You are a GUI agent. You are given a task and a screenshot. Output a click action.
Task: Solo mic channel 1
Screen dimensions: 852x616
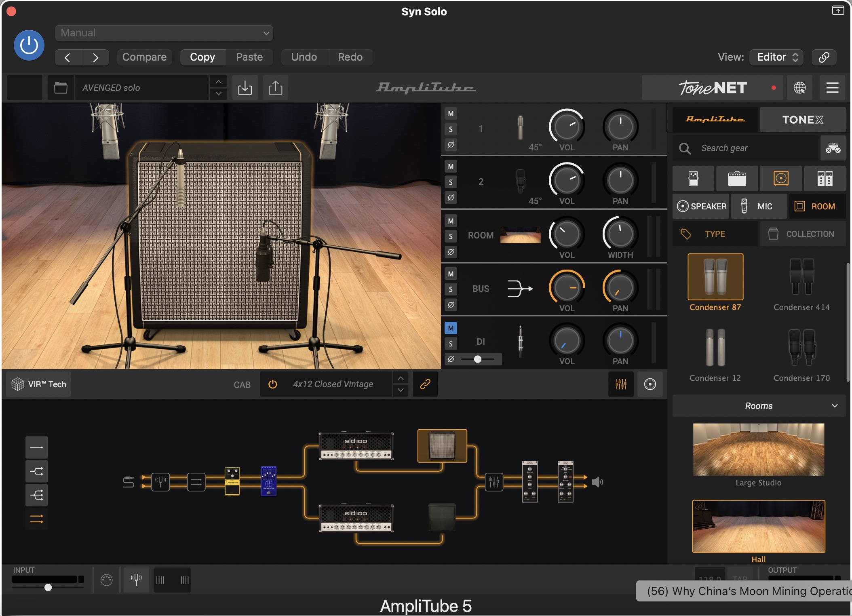click(x=451, y=129)
